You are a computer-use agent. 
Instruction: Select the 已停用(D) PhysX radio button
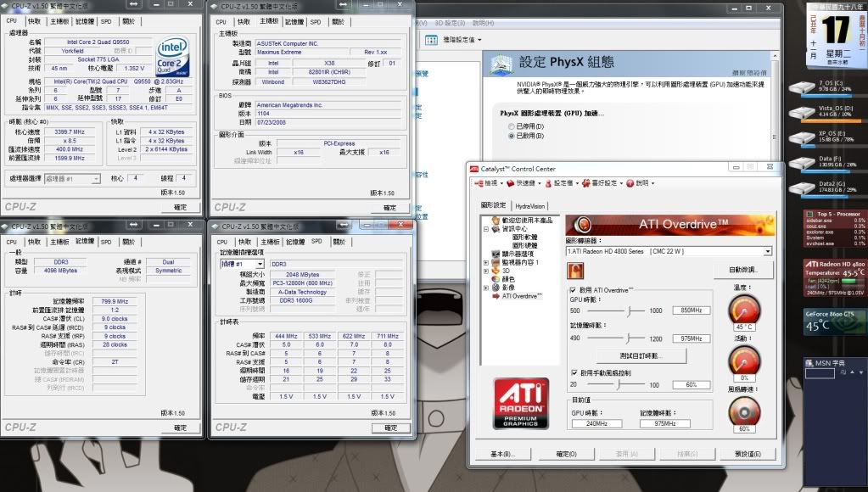(x=511, y=126)
